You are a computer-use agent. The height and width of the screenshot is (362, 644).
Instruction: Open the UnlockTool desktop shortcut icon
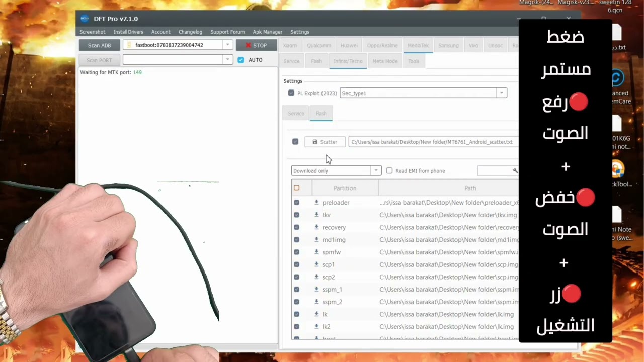point(618,169)
